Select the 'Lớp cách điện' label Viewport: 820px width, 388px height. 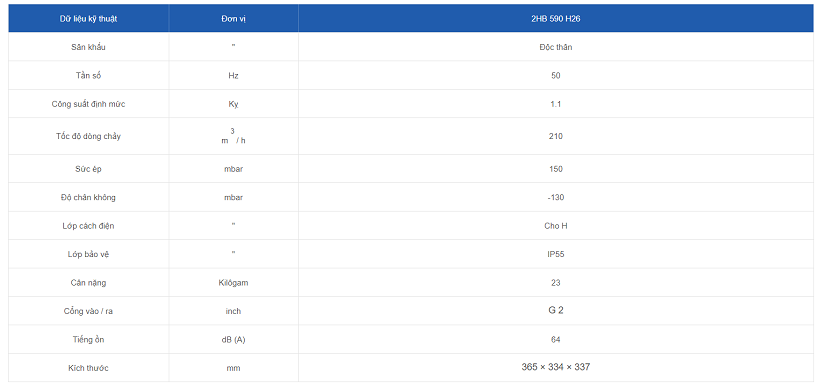(88, 226)
